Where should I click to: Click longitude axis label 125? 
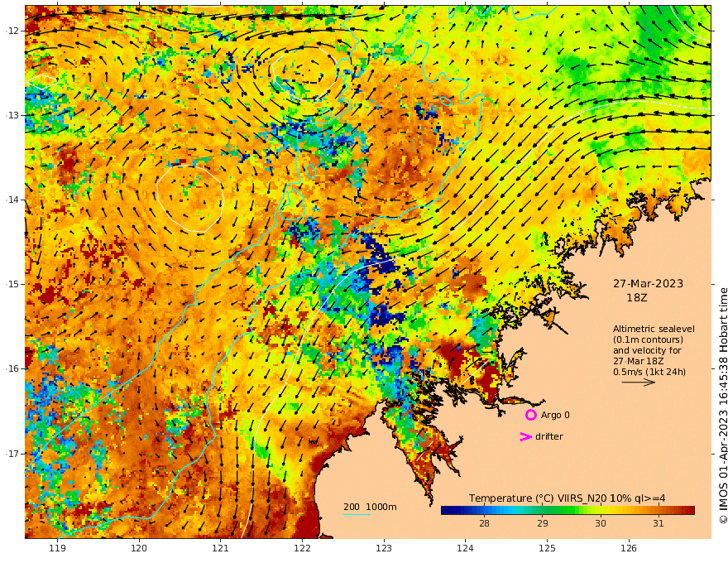click(x=547, y=549)
